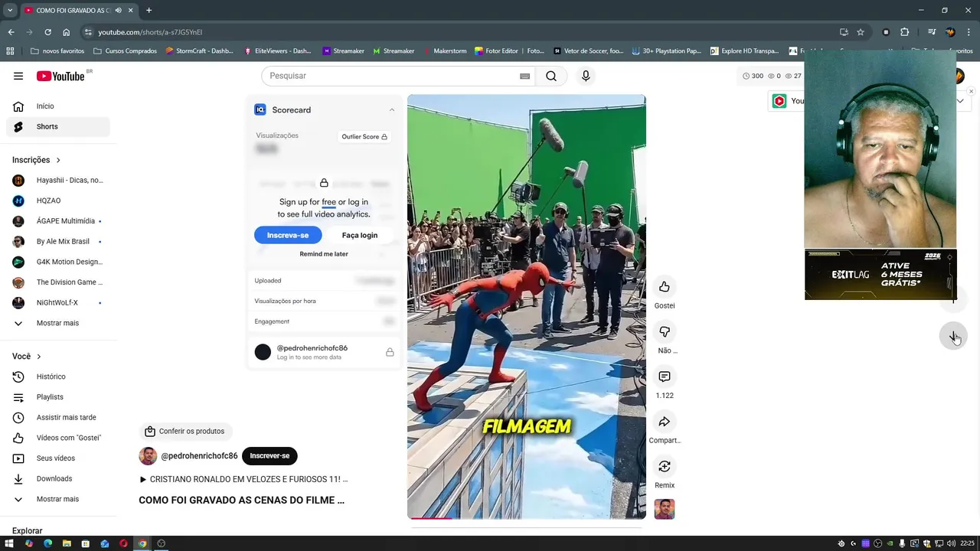Open the novos favoritos bookmarks folder
Viewport: 980px width, 551px height.
coord(57,51)
